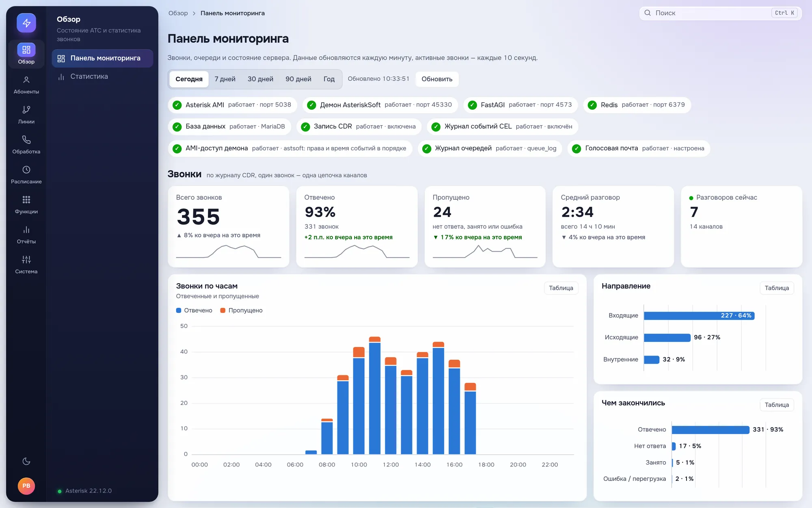The image size is (812, 508).
Task: Open the Абоненты sidebar section
Action: 26,85
